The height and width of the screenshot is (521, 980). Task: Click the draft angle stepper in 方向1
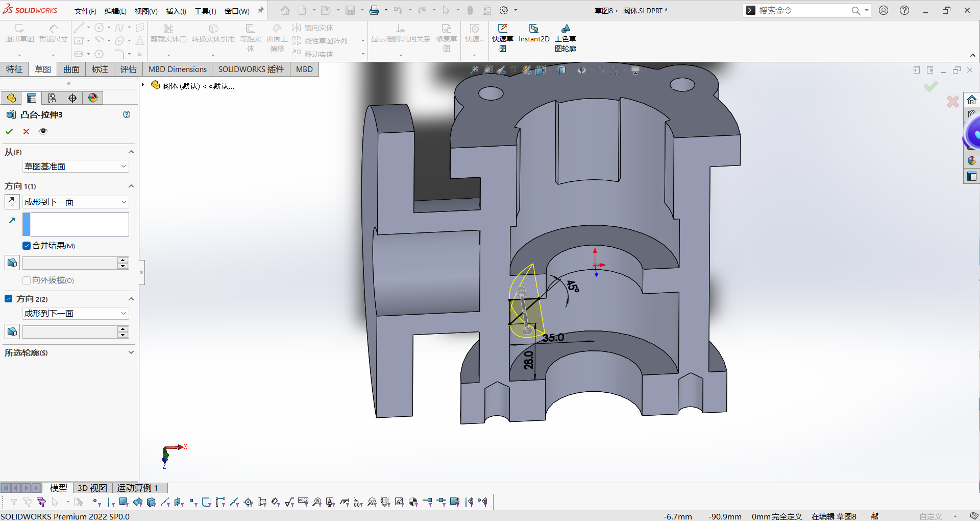[122, 263]
